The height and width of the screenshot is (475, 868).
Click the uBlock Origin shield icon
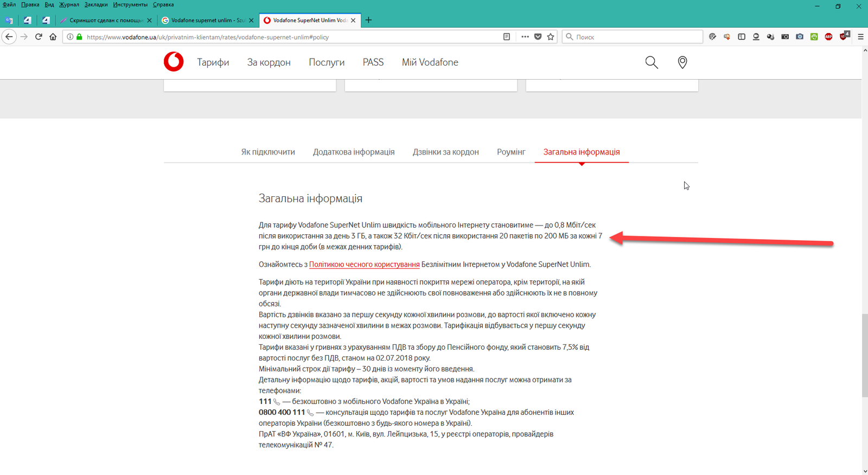[x=844, y=36]
